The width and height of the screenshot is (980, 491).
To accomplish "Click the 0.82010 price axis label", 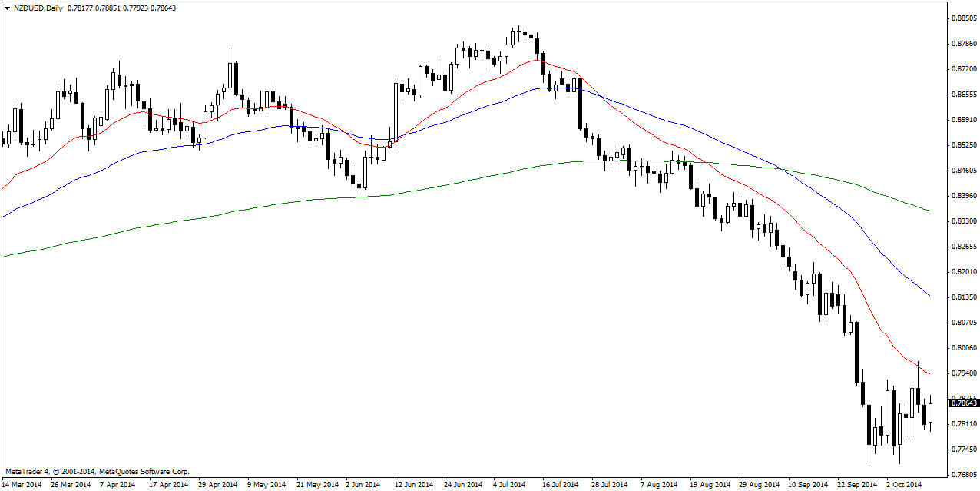I will tap(963, 272).
